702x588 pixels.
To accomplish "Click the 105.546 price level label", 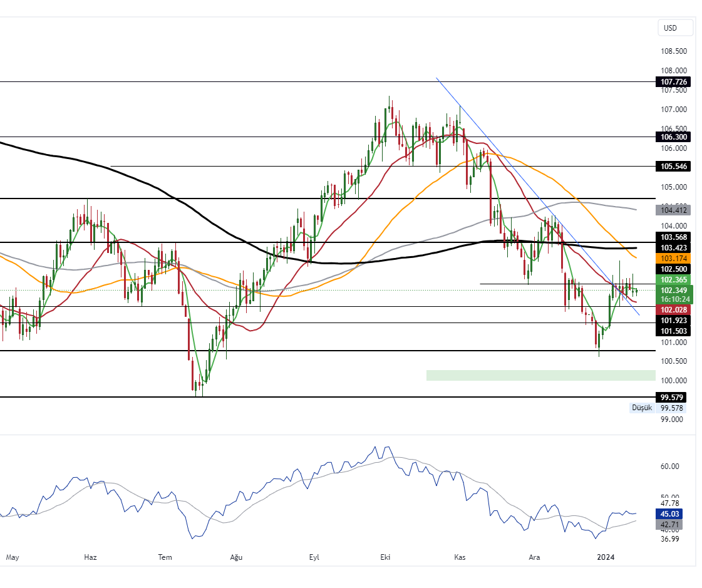I will pos(672,166).
